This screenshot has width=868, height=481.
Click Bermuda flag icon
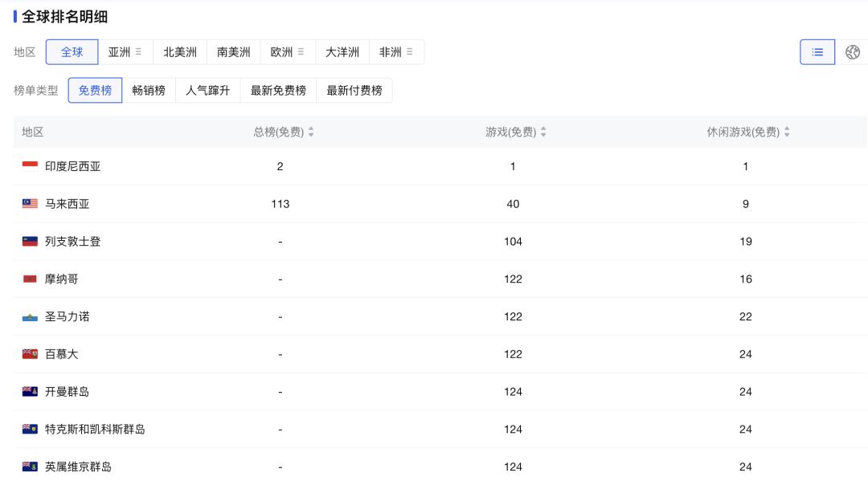click(30, 354)
